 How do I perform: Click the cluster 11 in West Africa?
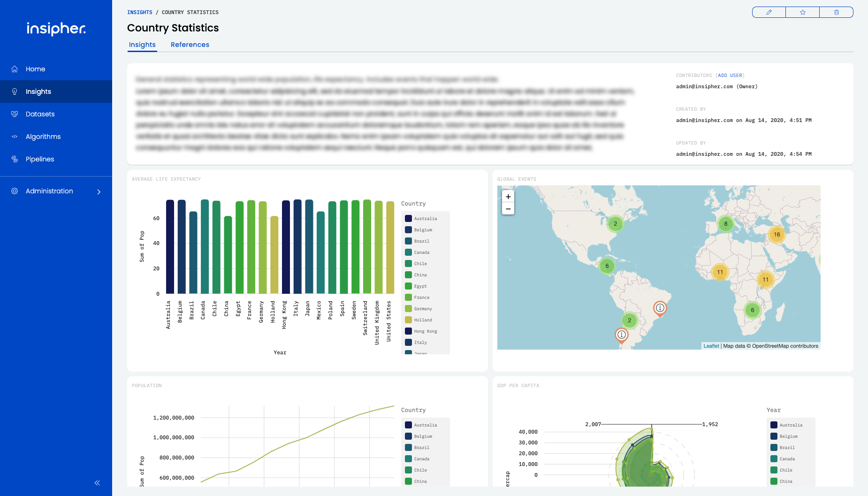click(x=720, y=272)
